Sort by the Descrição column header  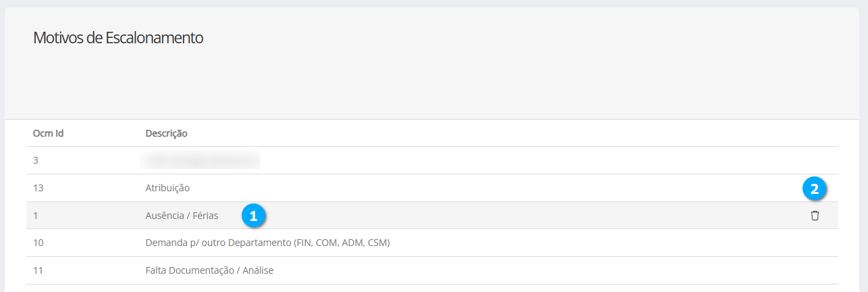(x=166, y=133)
